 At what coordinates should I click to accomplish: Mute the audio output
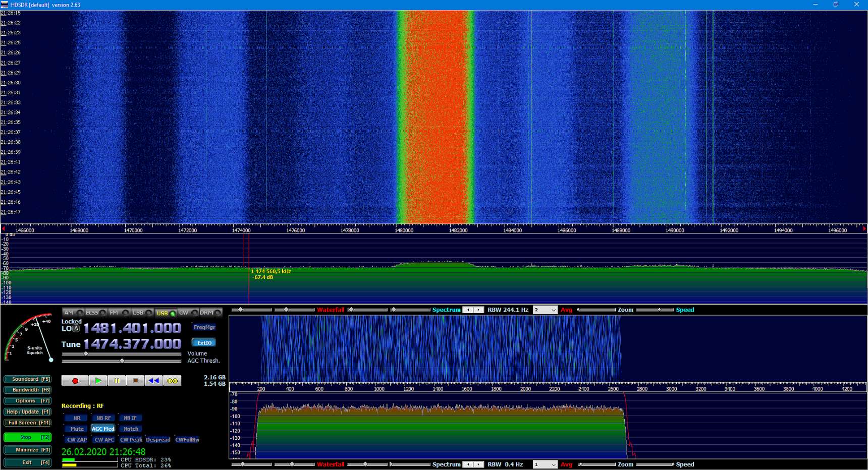point(77,429)
